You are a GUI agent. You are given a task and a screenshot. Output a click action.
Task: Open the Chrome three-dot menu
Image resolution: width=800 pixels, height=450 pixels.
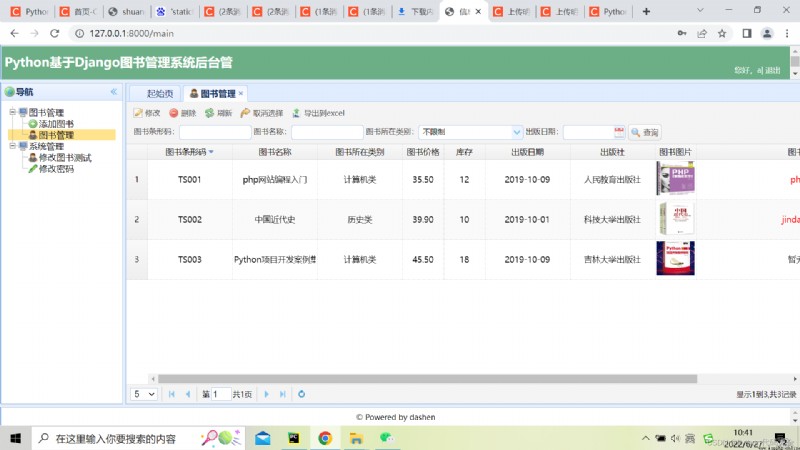pos(787,33)
